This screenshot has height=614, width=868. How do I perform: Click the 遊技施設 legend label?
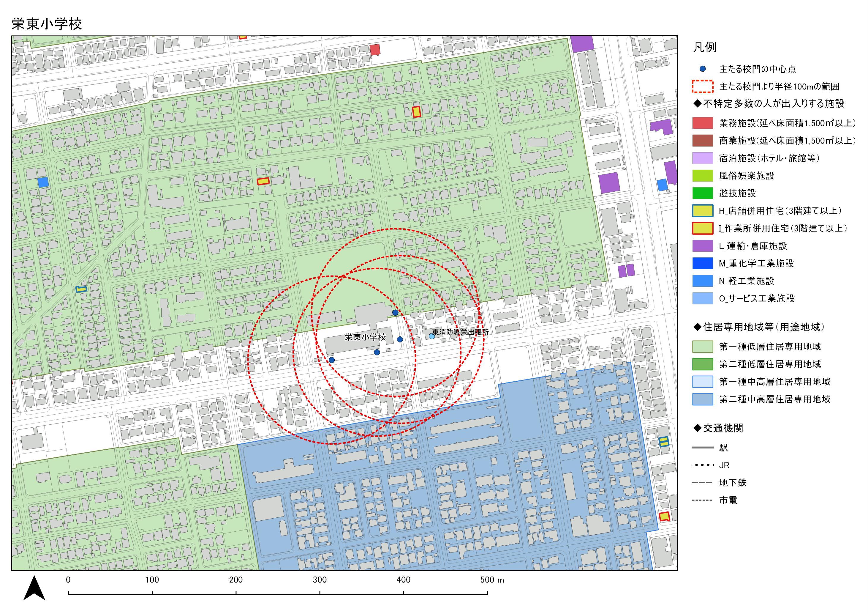pos(737,193)
